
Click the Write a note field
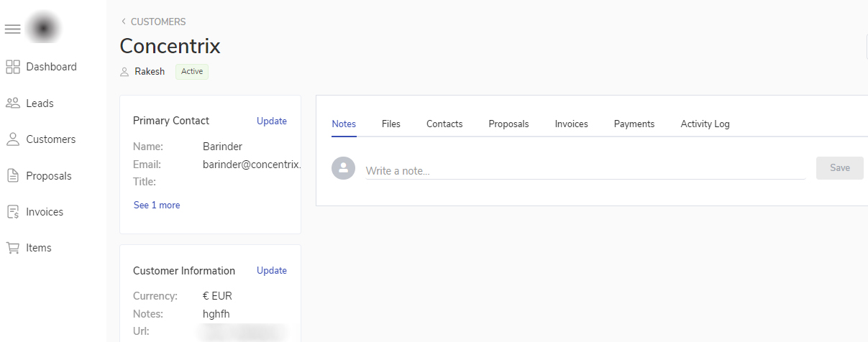584,171
